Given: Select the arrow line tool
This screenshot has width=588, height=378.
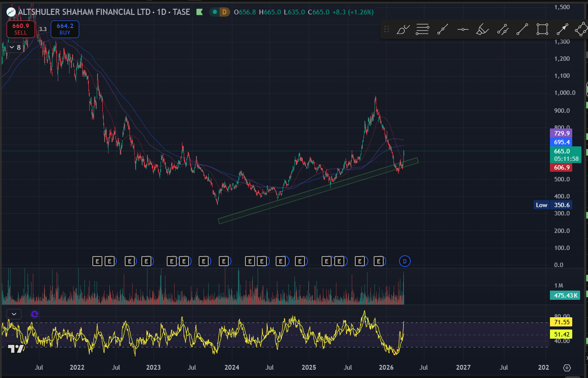Looking at the screenshot, I should point(562,30).
